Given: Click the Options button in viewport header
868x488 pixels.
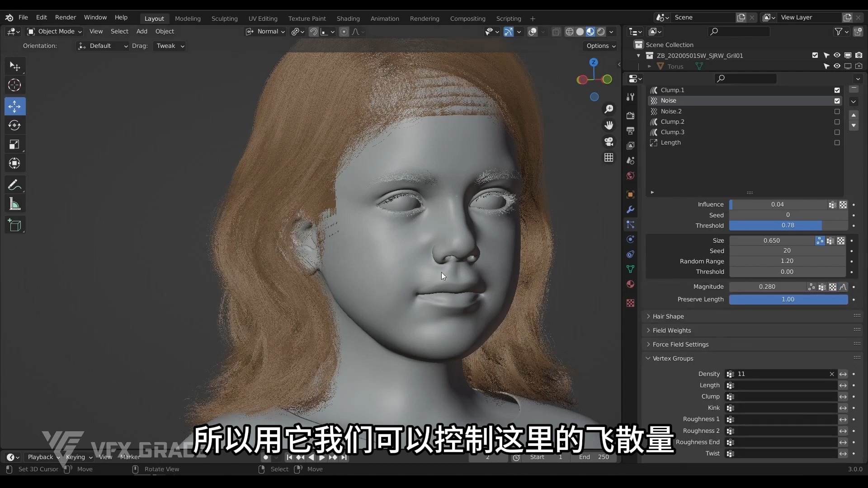Looking at the screenshot, I should tap(600, 46).
